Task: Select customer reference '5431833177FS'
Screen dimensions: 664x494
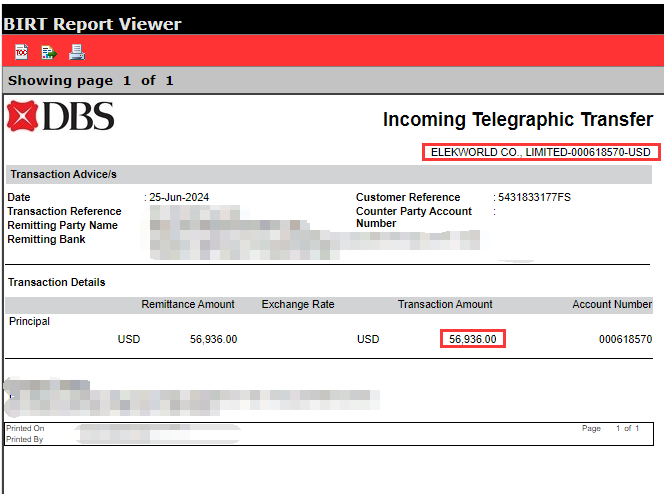Action: point(534,197)
